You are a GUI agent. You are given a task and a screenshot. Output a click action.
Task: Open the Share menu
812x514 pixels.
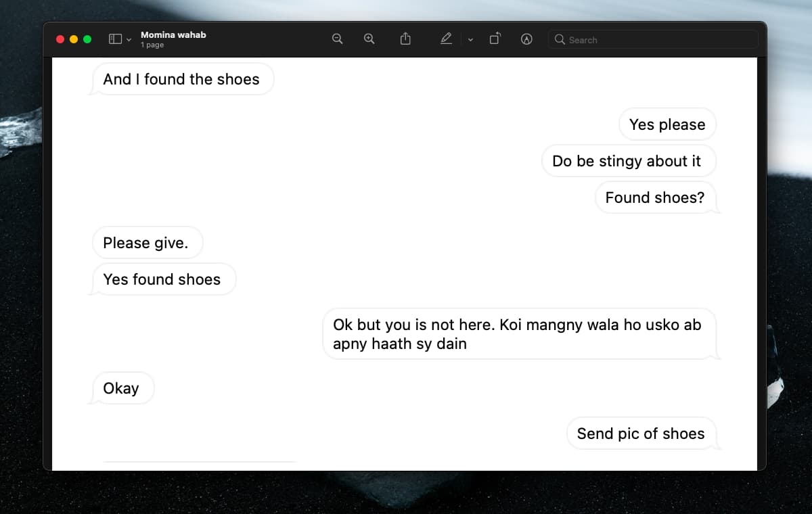point(405,39)
